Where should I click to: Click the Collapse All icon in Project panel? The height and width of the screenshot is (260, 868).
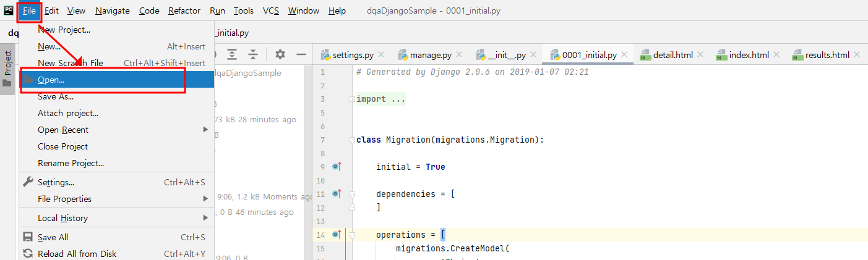coord(253,54)
